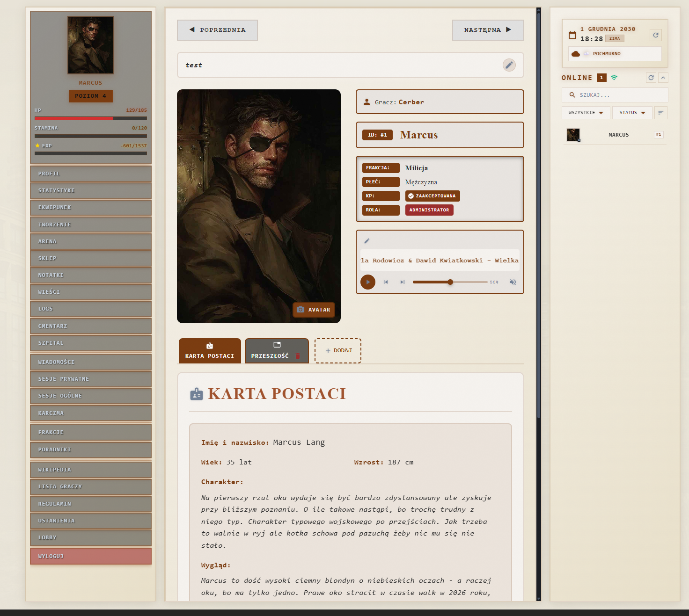The height and width of the screenshot is (616, 689).
Task: Expand the Status filter dropdown
Action: 632,113
